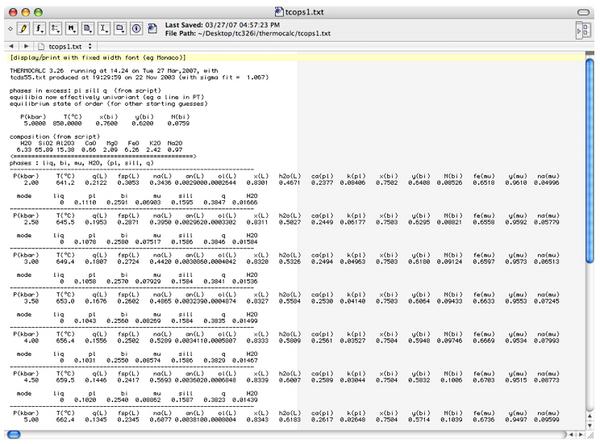Open the function popup menu (f icon)
The image size is (600, 444).
point(39,29)
